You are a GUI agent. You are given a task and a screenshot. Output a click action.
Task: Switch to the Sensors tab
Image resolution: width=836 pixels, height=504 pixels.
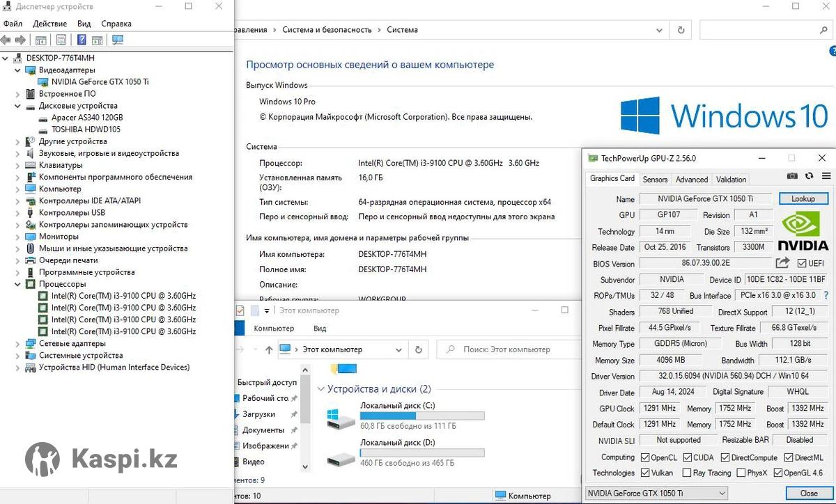tap(655, 179)
